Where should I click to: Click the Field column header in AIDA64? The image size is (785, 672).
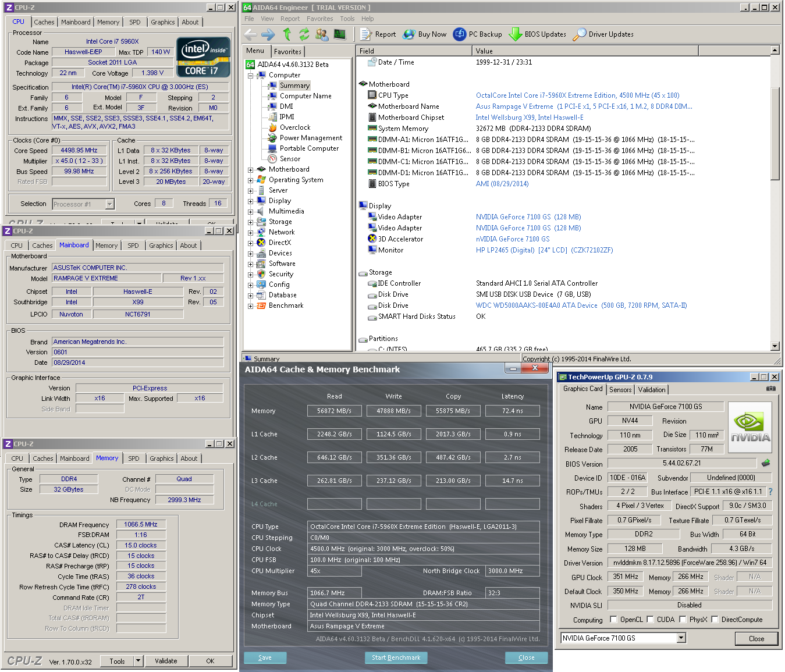tap(414, 51)
